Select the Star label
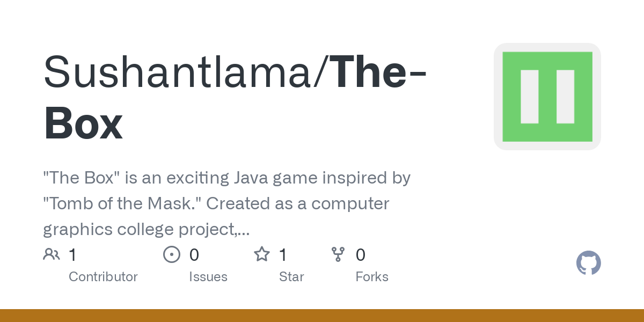The width and height of the screenshot is (644, 322). [291, 277]
